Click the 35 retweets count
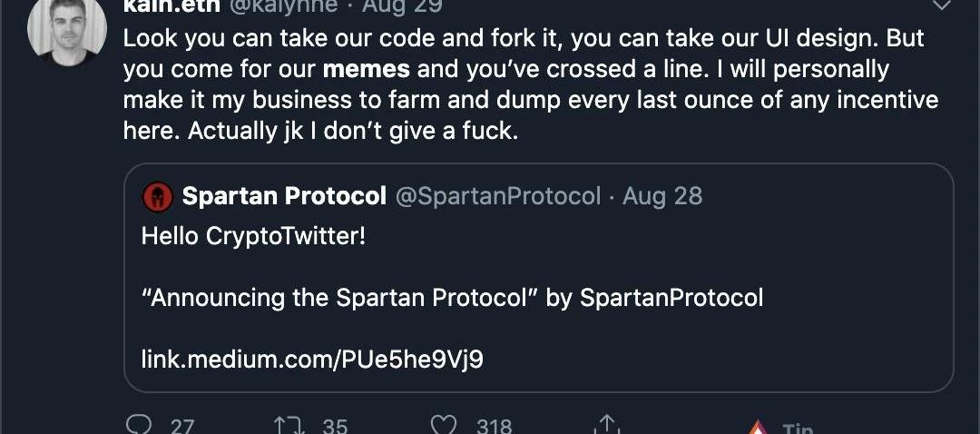 [335, 425]
